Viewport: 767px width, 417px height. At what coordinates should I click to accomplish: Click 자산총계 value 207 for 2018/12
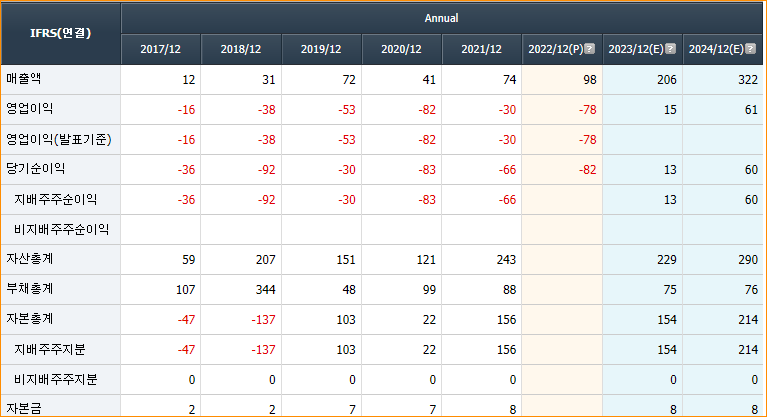pos(266,260)
